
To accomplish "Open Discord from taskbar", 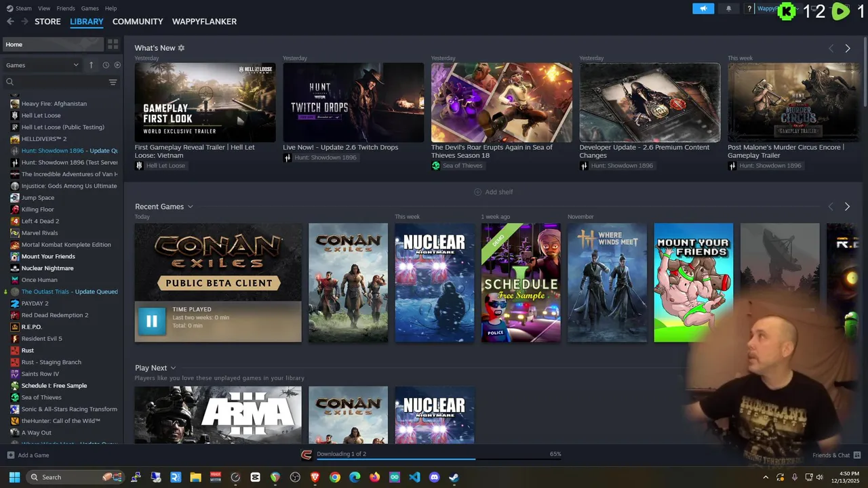I will 435,477.
